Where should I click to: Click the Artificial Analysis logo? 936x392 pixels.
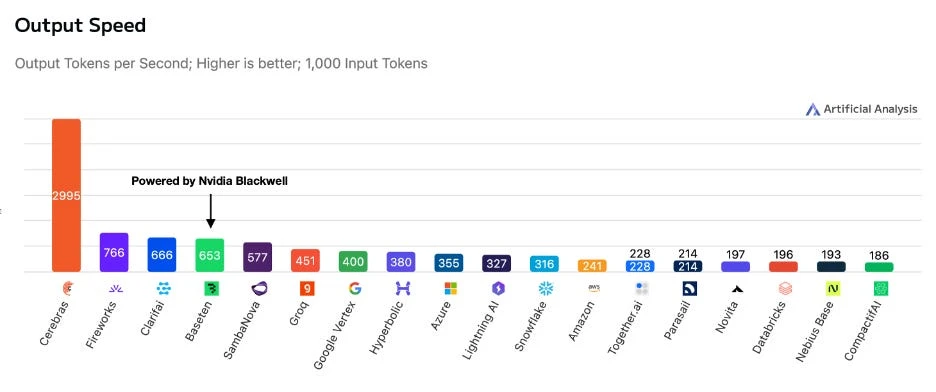coord(861,109)
